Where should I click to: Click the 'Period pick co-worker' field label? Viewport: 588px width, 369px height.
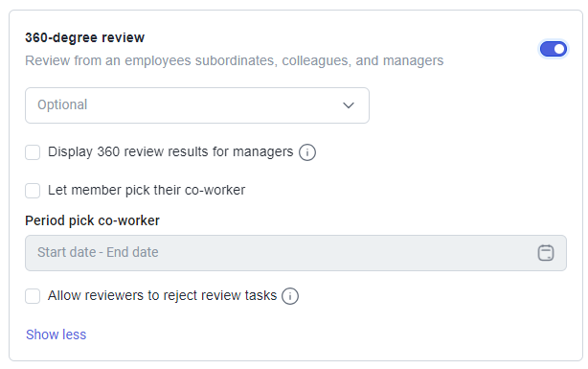point(92,220)
